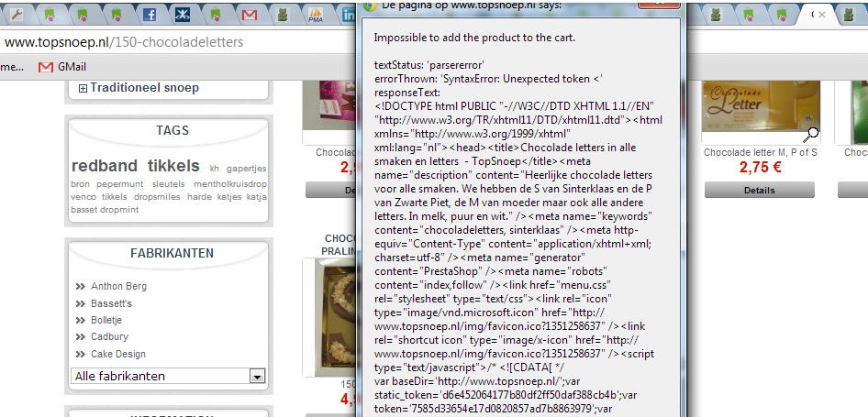Click the TAGS block heading

pos(172,130)
